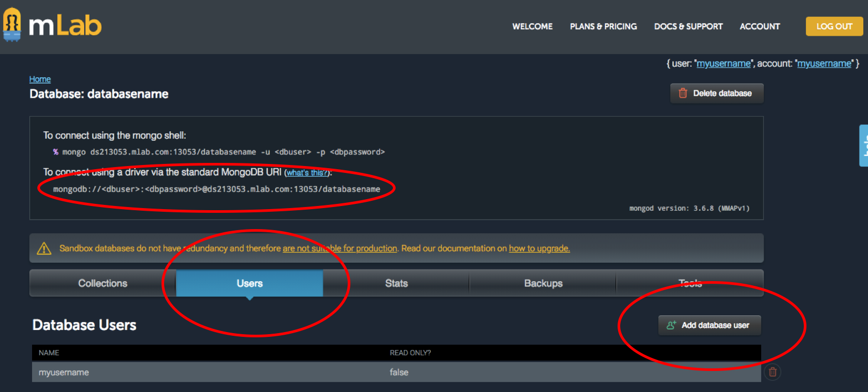Click the mongod version 3.6.8 text

click(689, 209)
